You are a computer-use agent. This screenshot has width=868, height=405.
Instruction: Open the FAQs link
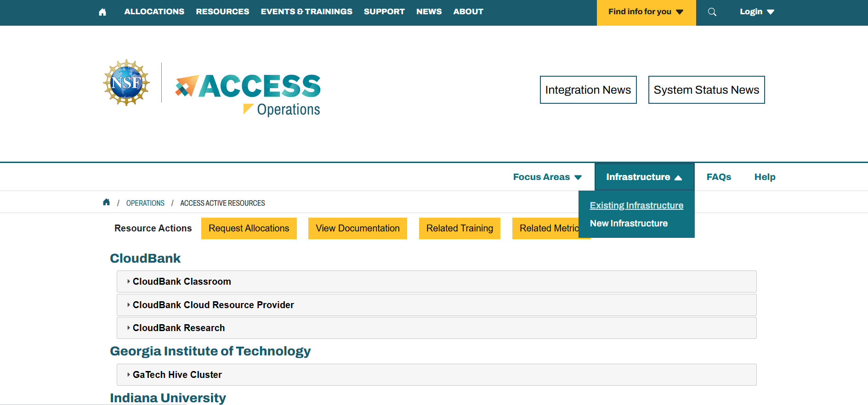click(x=719, y=177)
